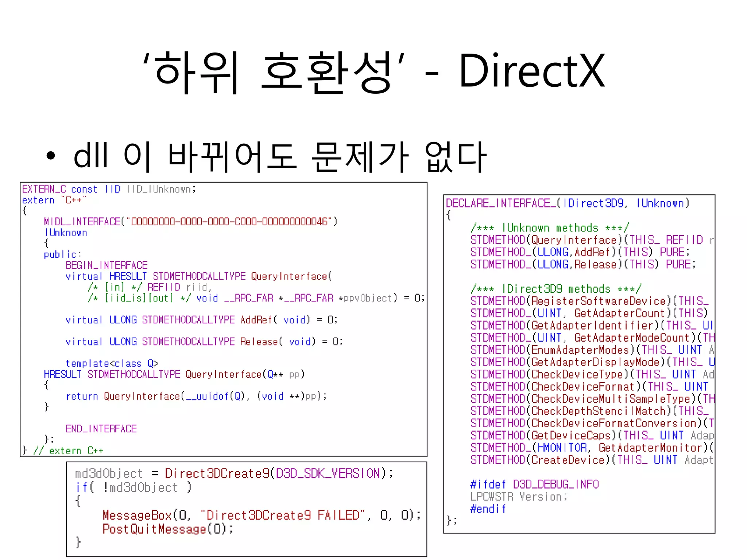Click the '/*** IUnknown methods ***/' comment
Image resolution: width=747 pixels, height=560 pixels.
[550, 228]
